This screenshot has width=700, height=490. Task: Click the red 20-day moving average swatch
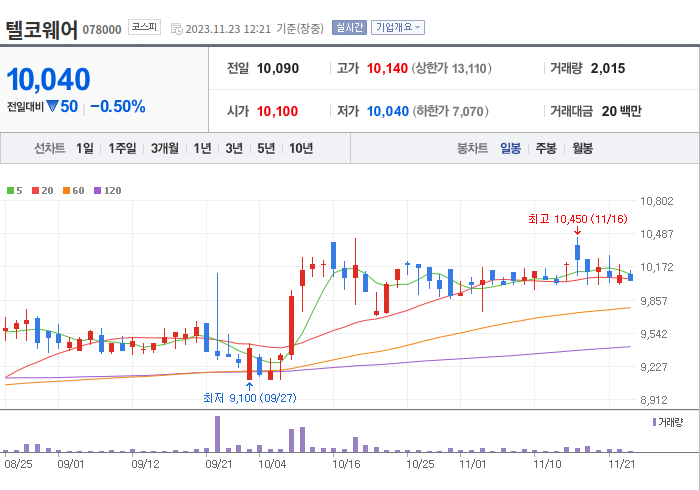pos(35,191)
